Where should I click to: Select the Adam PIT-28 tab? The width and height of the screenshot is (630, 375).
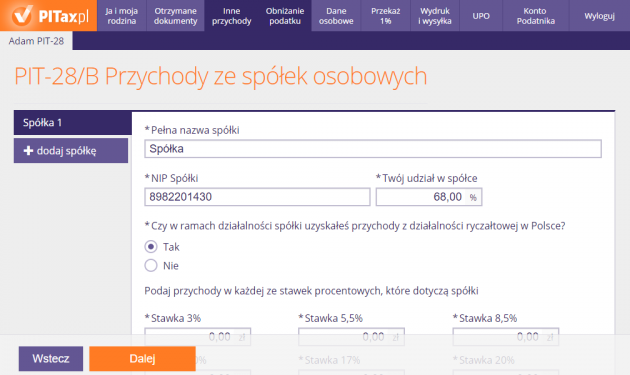coord(36,41)
